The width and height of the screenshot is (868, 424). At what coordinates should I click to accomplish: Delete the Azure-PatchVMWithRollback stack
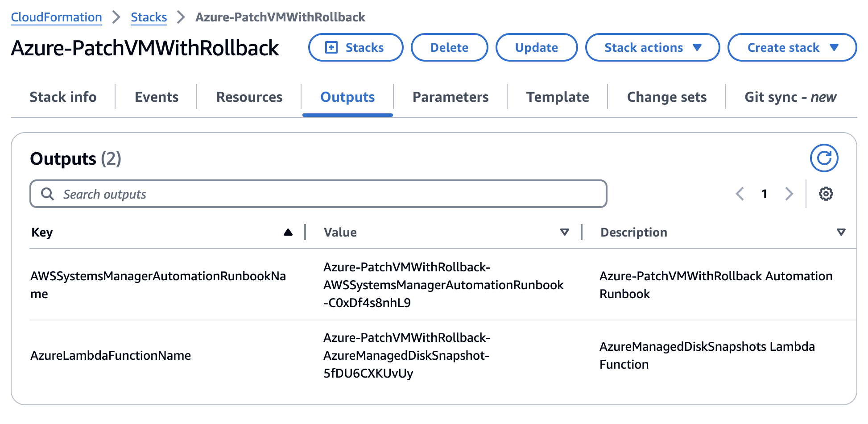(x=449, y=47)
